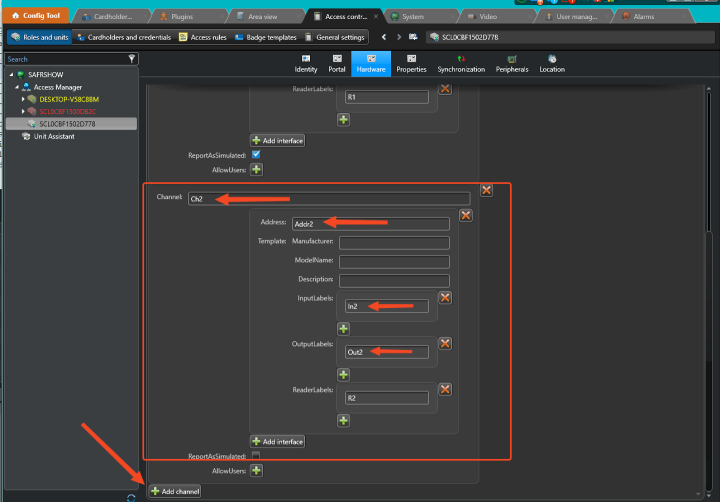Check Ch2 ReportAsSimulated checkbox
The image size is (720, 502).
point(256,455)
